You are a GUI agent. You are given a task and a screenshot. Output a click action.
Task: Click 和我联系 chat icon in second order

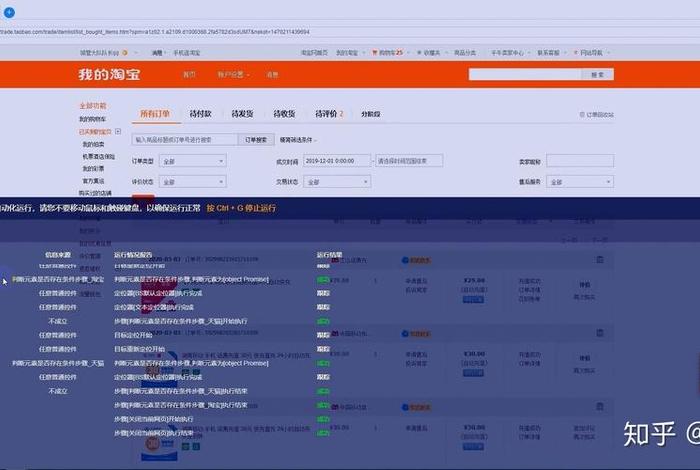tap(416, 333)
